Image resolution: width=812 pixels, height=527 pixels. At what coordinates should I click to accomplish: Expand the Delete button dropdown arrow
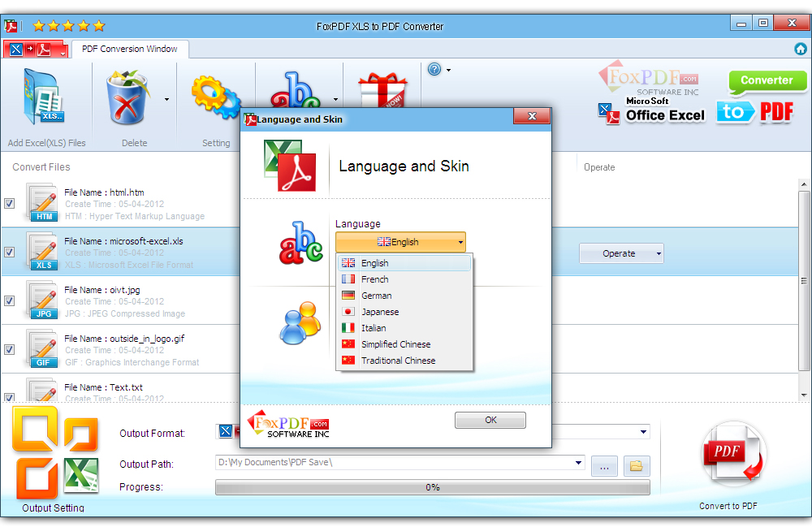166,99
